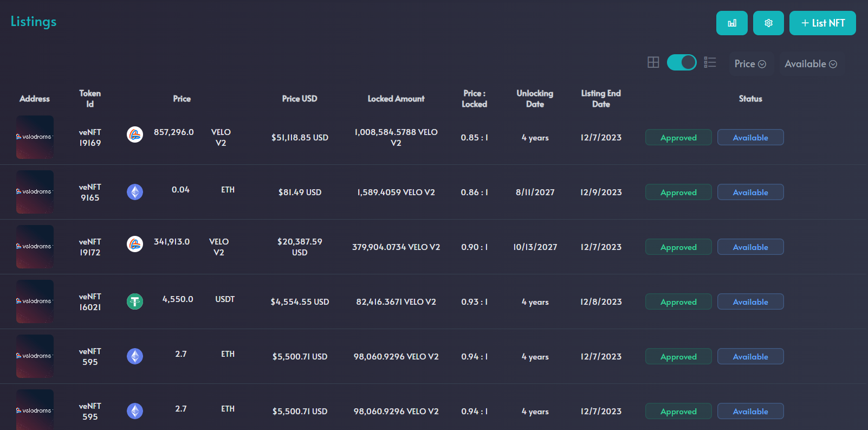Open velodrome thumbnail for veNFT 16021
The height and width of the screenshot is (430, 868).
click(x=35, y=301)
